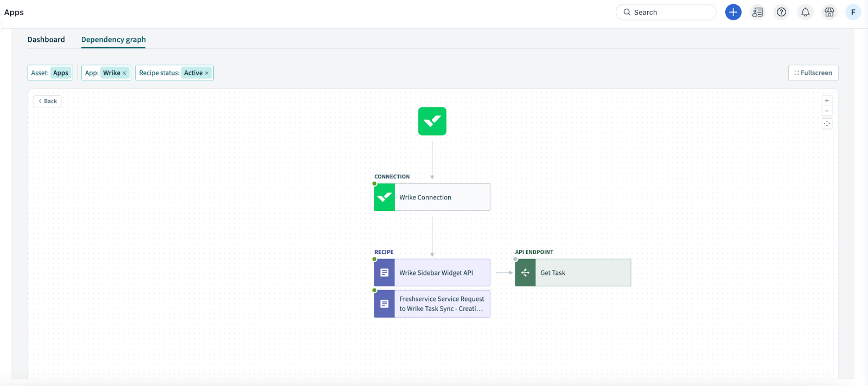Click into the Search field

coord(666,12)
